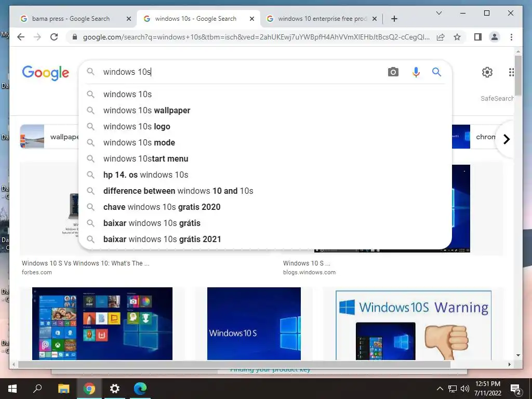The height and width of the screenshot is (399, 532).
Task: Click the horizontal scrollbar thumb
Action: pyautogui.click(x=234, y=364)
